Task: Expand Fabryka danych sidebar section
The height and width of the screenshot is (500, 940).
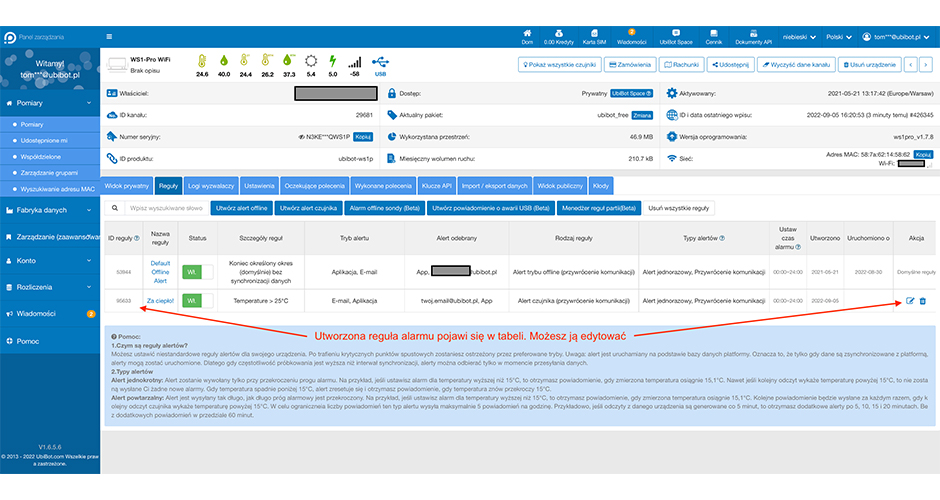Action: [50, 210]
